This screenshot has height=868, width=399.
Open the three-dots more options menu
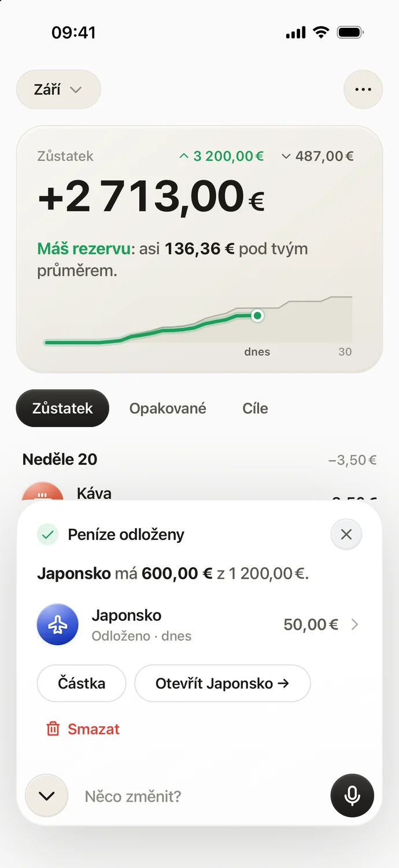coord(363,90)
